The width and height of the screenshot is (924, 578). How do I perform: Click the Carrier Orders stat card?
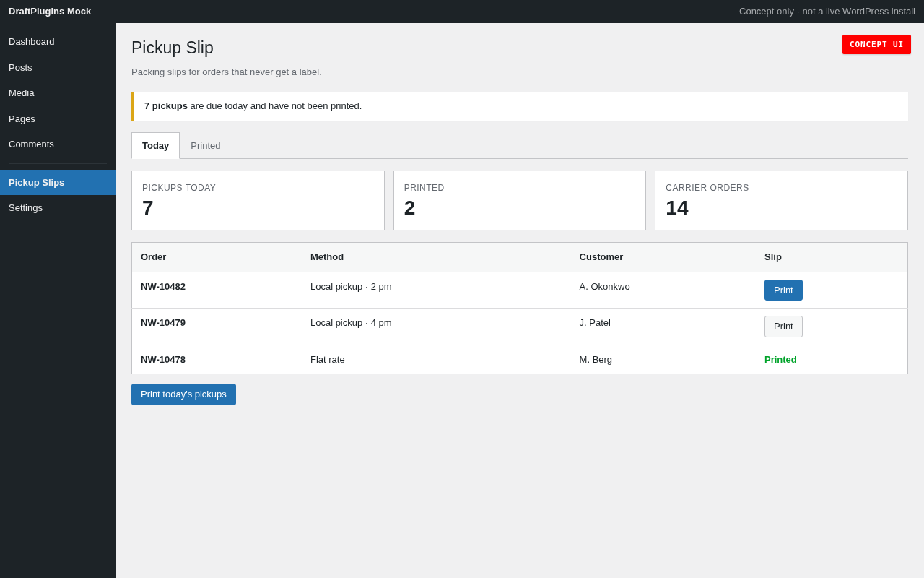tap(781, 201)
